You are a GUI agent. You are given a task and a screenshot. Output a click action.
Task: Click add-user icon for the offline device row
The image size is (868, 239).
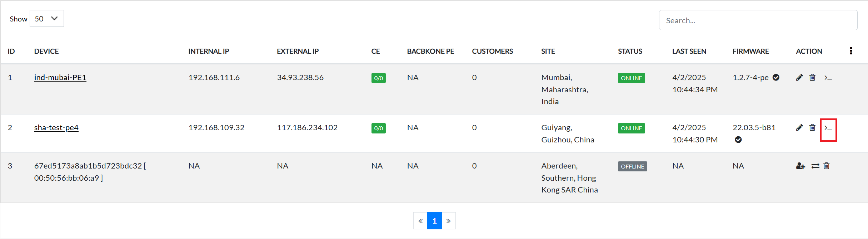coord(800,166)
